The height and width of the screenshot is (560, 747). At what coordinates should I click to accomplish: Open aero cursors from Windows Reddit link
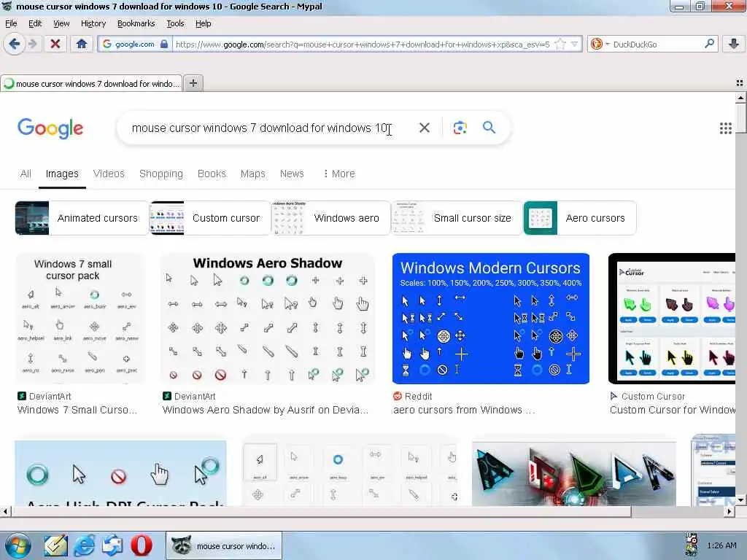[464, 410]
